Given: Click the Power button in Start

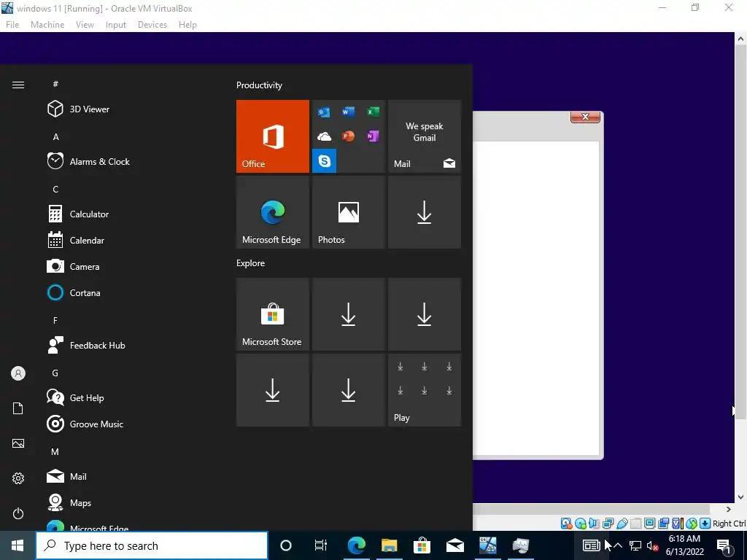Looking at the screenshot, I should [18, 513].
